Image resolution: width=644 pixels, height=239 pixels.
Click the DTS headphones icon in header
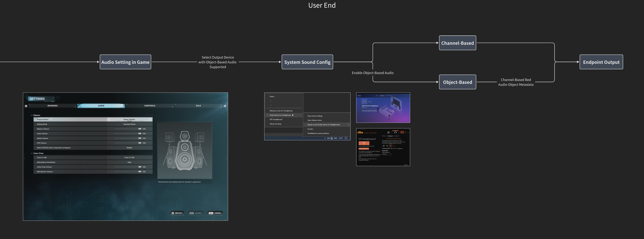(395, 132)
